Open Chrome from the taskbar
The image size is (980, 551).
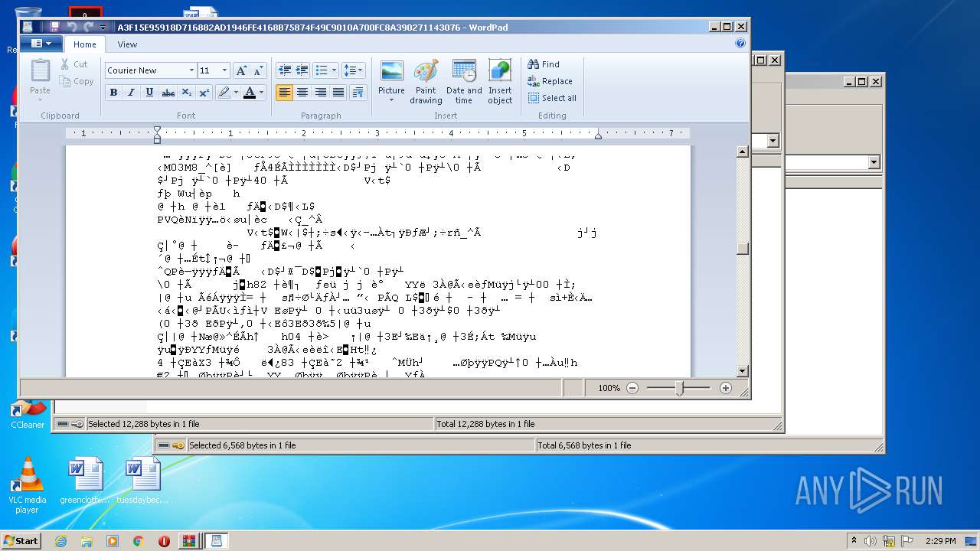click(138, 541)
